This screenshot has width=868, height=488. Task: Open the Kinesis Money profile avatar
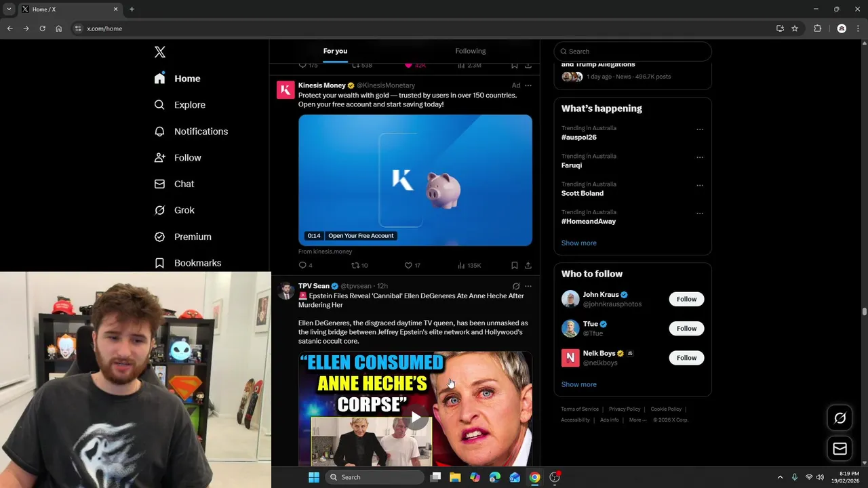(x=285, y=90)
